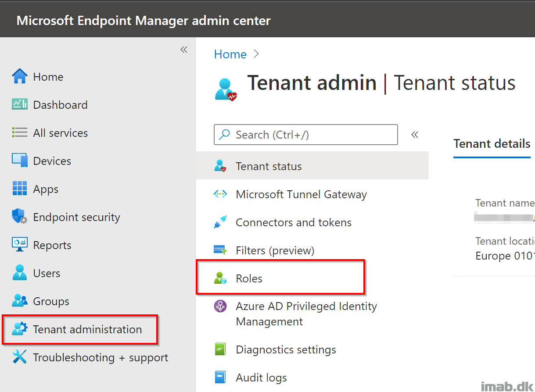Image resolution: width=535 pixels, height=392 pixels.
Task: Click the magnifier icon in search box
Action: pos(224,135)
